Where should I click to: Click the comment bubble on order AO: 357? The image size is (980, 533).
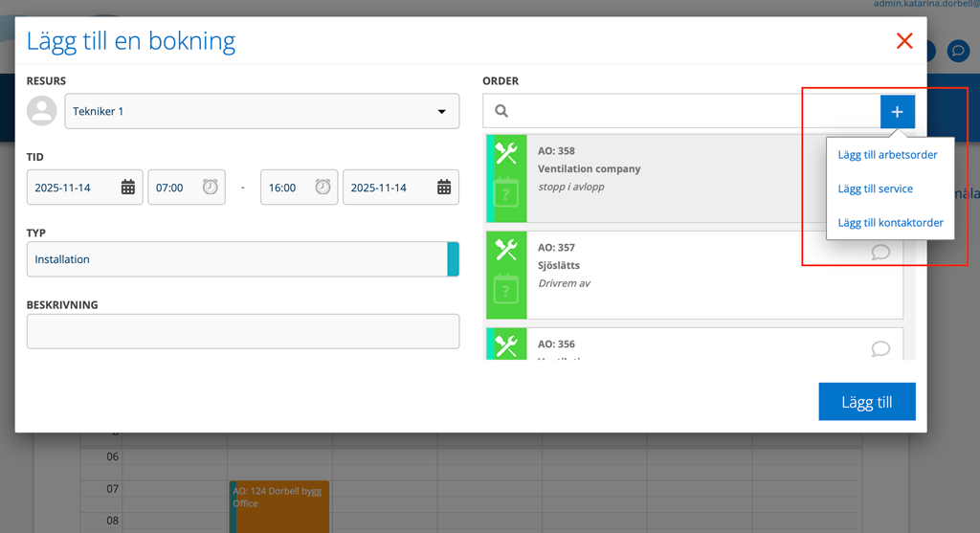pyautogui.click(x=880, y=253)
